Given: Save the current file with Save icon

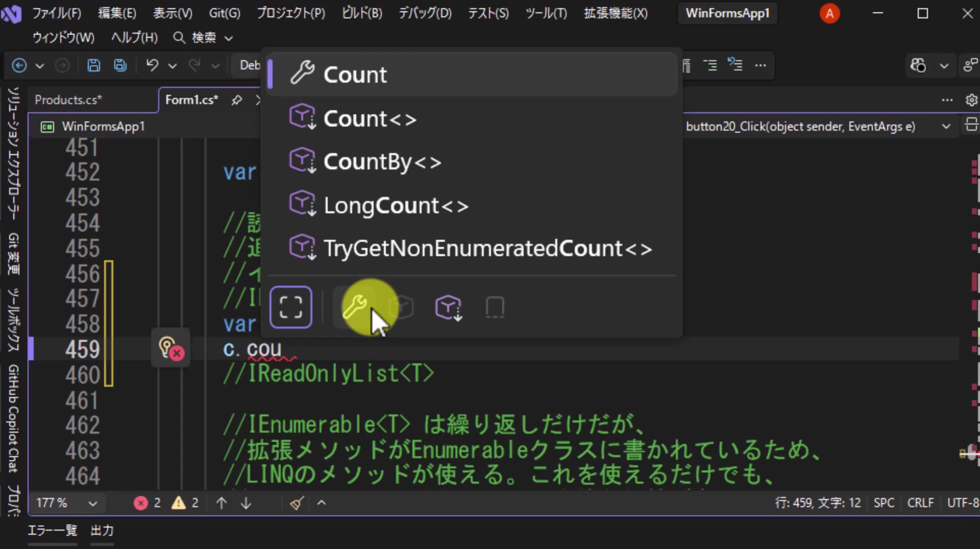Looking at the screenshot, I should pos(93,65).
